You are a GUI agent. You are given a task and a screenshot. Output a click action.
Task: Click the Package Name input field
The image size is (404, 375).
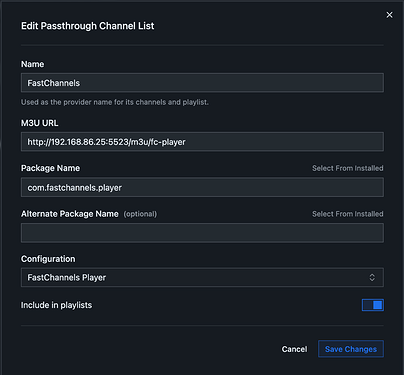(x=202, y=187)
